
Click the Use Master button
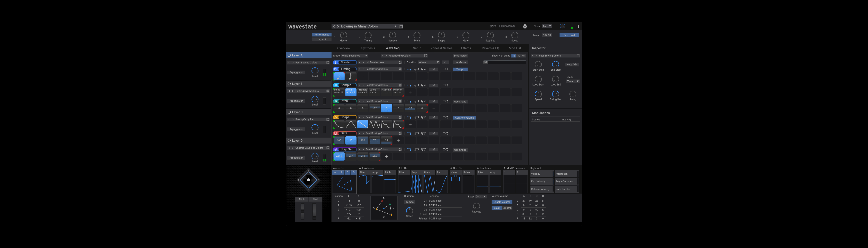(x=460, y=62)
